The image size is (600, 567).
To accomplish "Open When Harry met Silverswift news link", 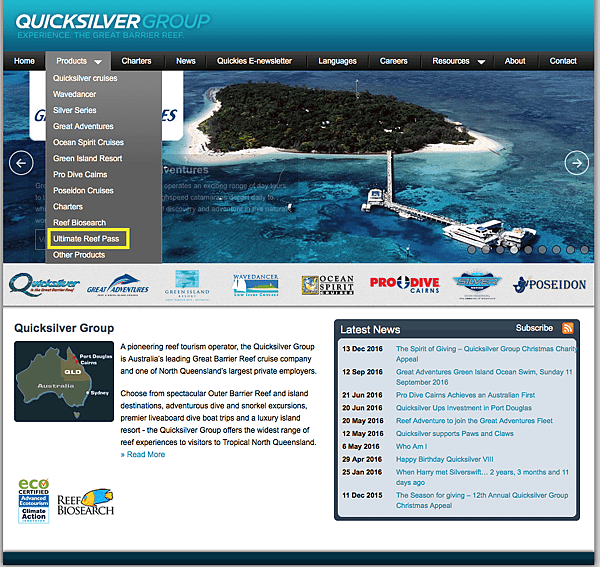I will (x=482, y=477).
